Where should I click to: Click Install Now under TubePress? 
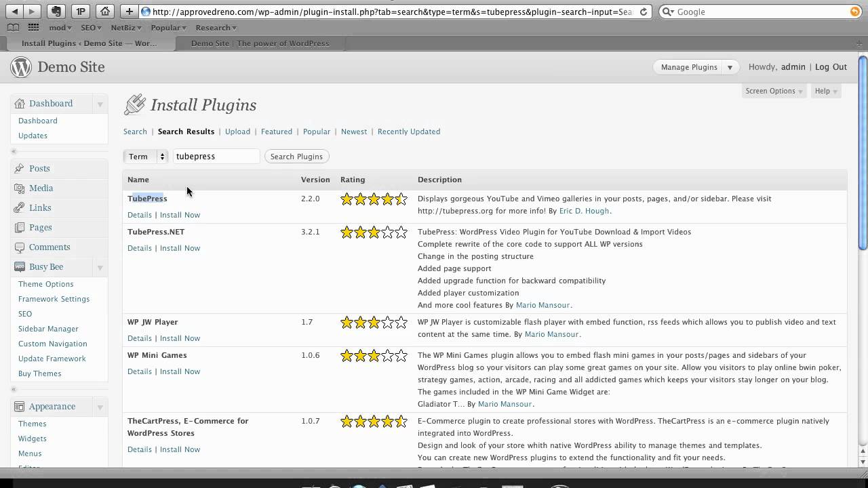[180, 215]
